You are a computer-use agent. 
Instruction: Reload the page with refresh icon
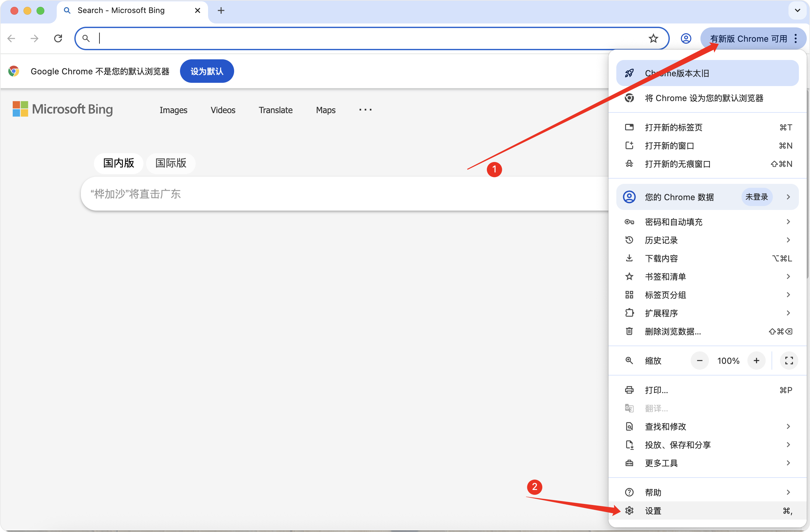click(58, 38)
